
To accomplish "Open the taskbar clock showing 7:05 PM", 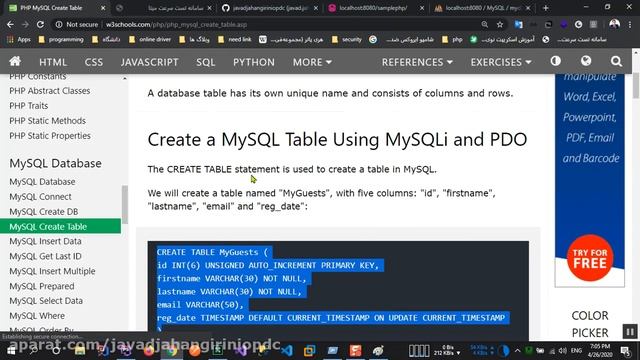I will [600, 351].
